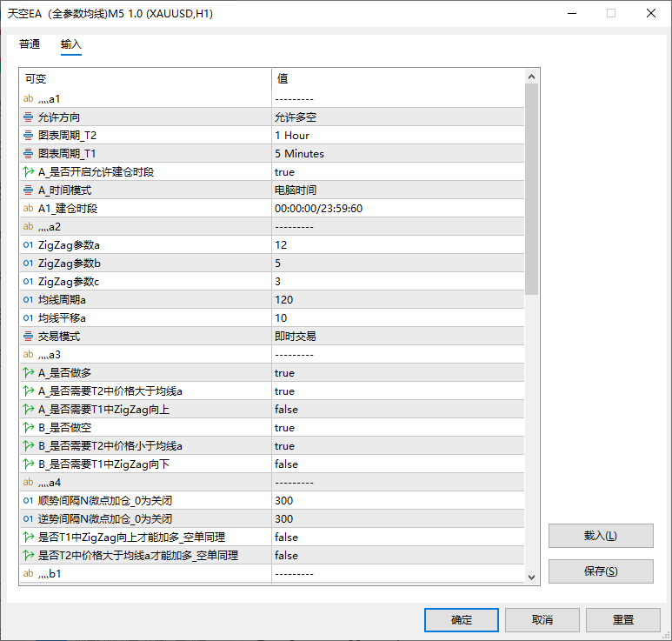Close the 天空EA dialog window
This screenshot has height=641, width=672.
click(x=650, y=13)
